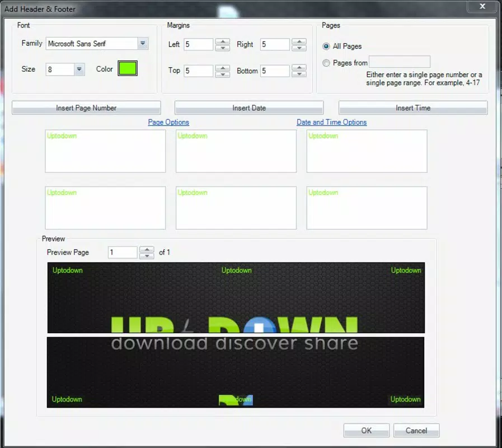Click the top-left header text box
Screen dimensions: 502x448
pyautogui.click(x=105, y=151)
